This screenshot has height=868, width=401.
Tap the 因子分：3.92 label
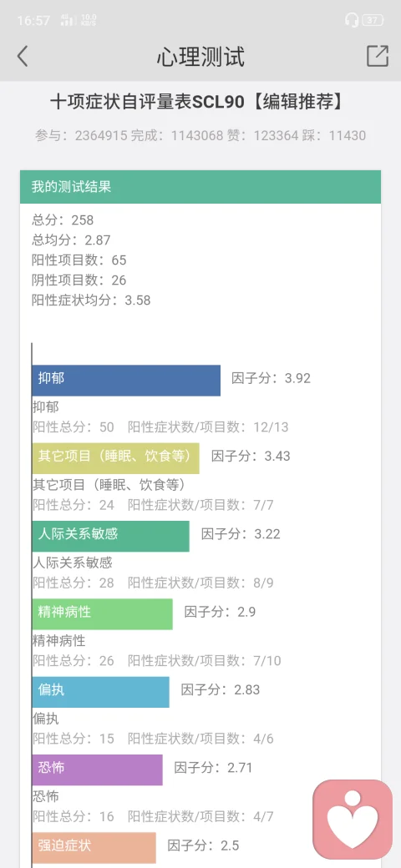271,378
